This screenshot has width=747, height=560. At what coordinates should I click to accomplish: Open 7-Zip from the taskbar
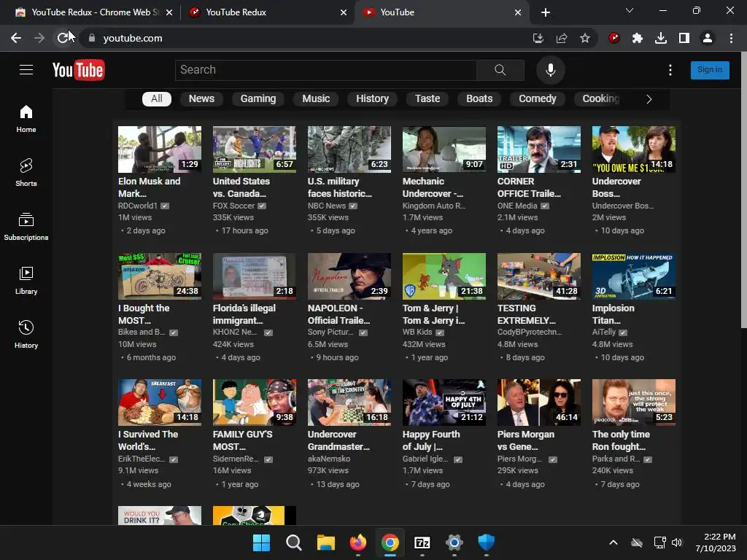tap(422, 542)
